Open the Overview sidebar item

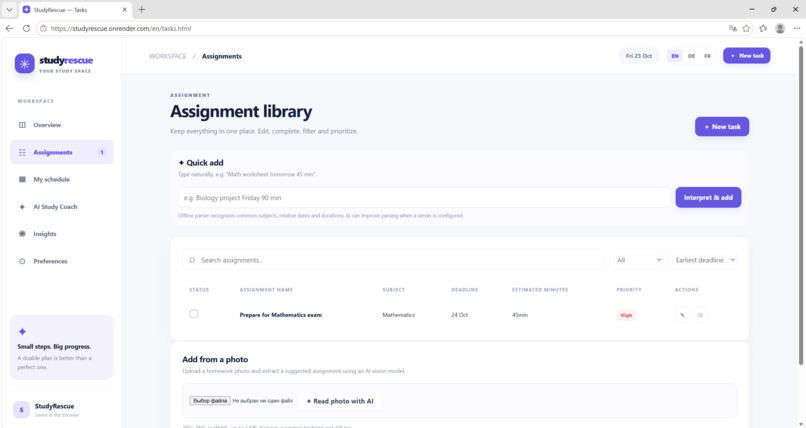62,125
